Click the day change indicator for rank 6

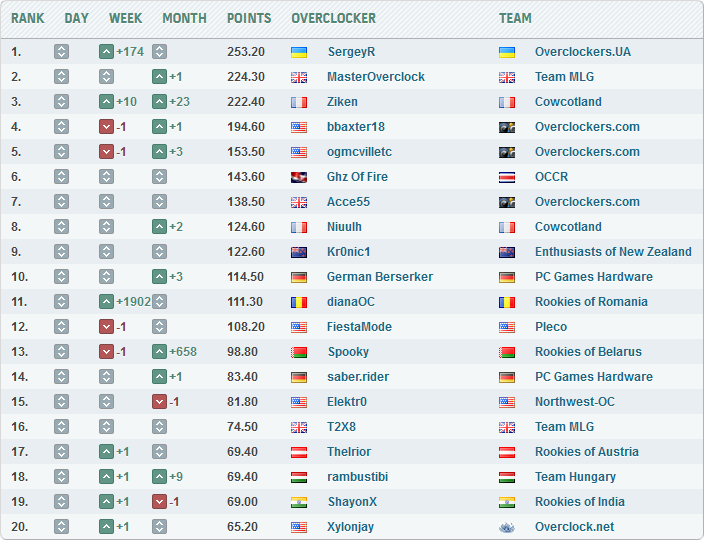(x=61, y=177)
